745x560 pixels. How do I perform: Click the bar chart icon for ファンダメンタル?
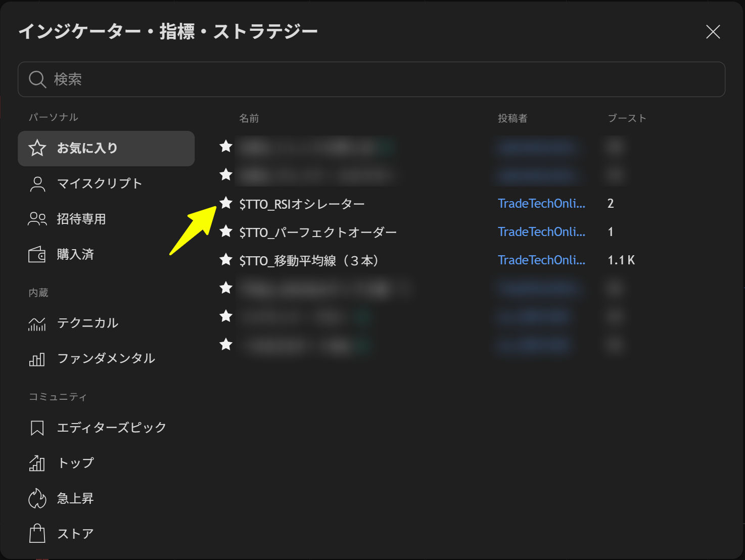point(37,359)
